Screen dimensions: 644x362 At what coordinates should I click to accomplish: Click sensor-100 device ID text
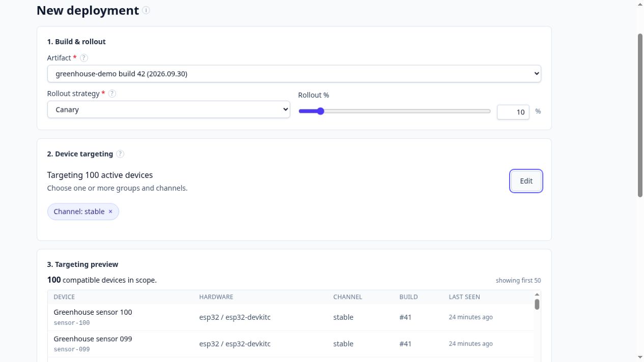coord(72,323)
